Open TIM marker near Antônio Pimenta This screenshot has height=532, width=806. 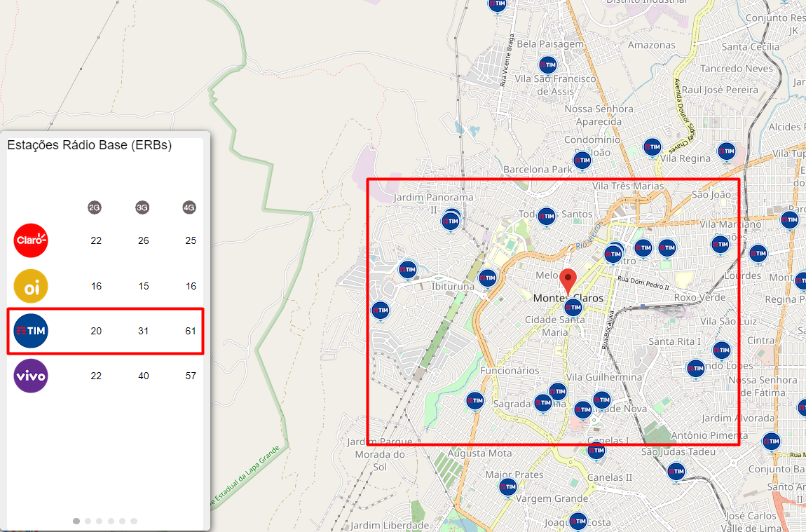click(x=772, y=442)
